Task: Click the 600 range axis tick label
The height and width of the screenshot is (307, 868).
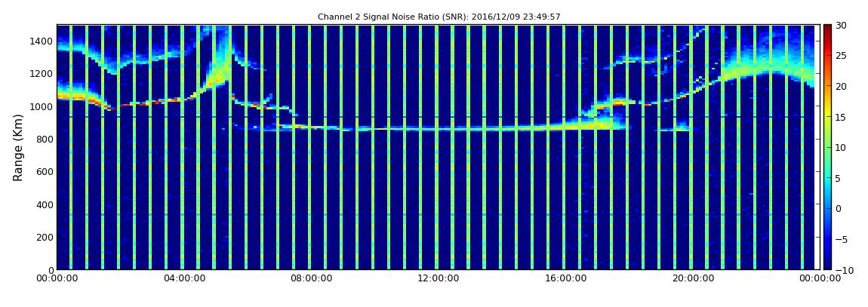Action: 45,171
